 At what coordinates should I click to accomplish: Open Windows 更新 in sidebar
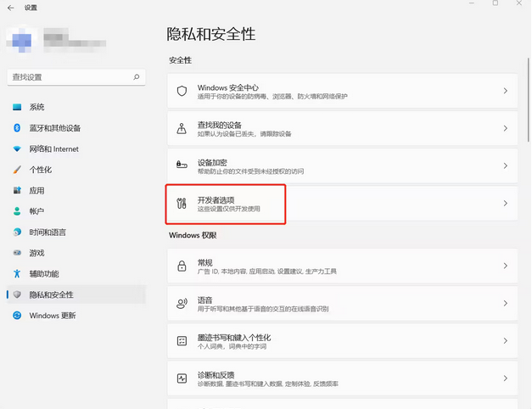click(x=76, y=316)
